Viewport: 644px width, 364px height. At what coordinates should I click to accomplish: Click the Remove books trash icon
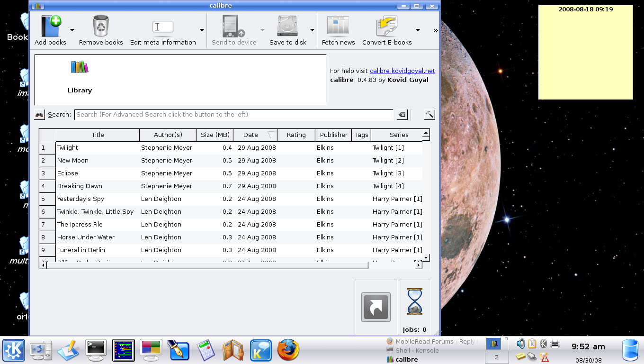[x=101, y=27]
